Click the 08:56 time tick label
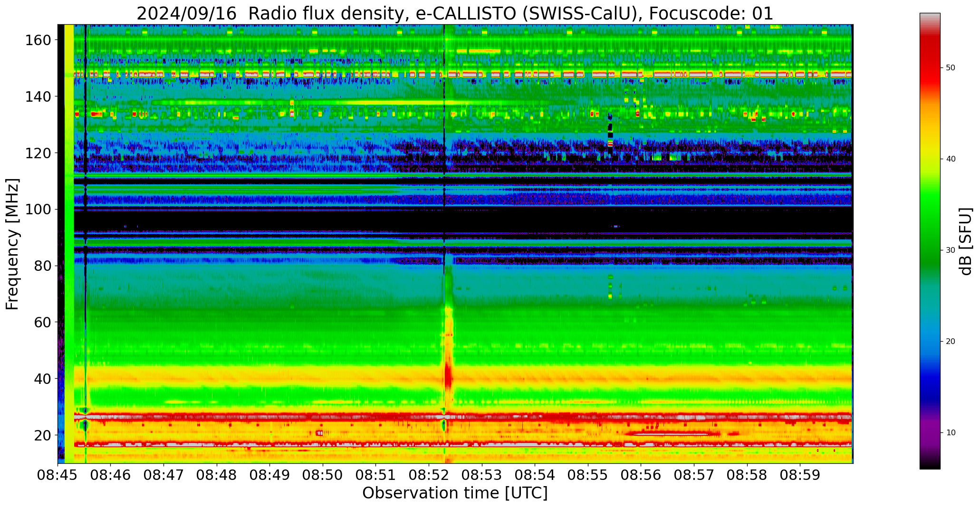Viewport: 980px width, 507px height. [641, 475]
